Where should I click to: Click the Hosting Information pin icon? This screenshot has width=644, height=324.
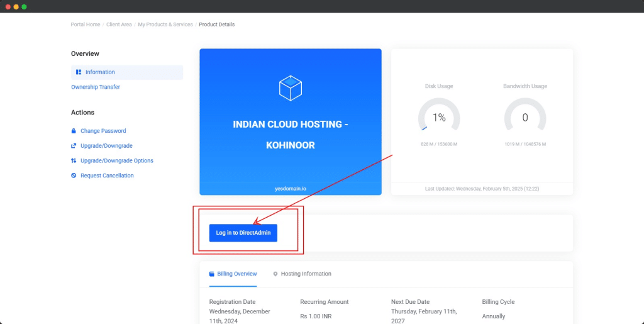[x=275, y=274]
